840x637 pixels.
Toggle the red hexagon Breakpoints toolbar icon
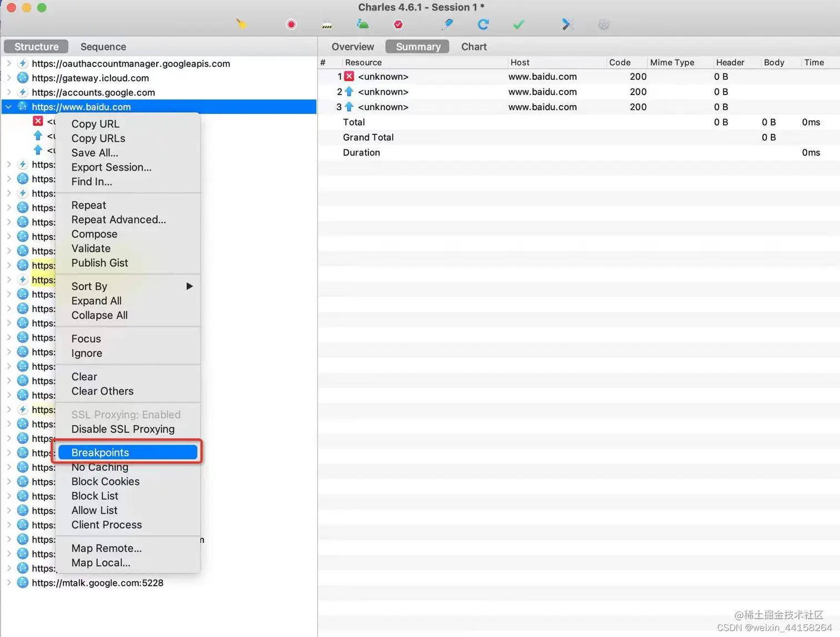398,24
